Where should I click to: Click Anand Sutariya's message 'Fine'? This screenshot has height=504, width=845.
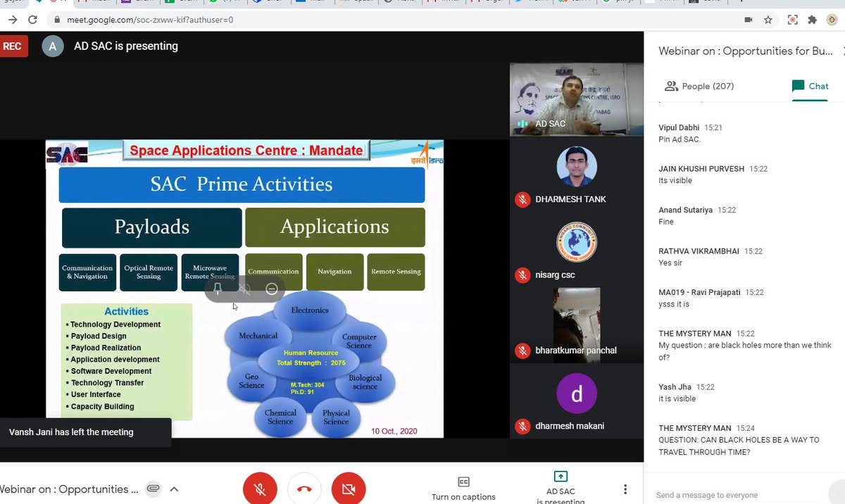[x=666, y=221]
